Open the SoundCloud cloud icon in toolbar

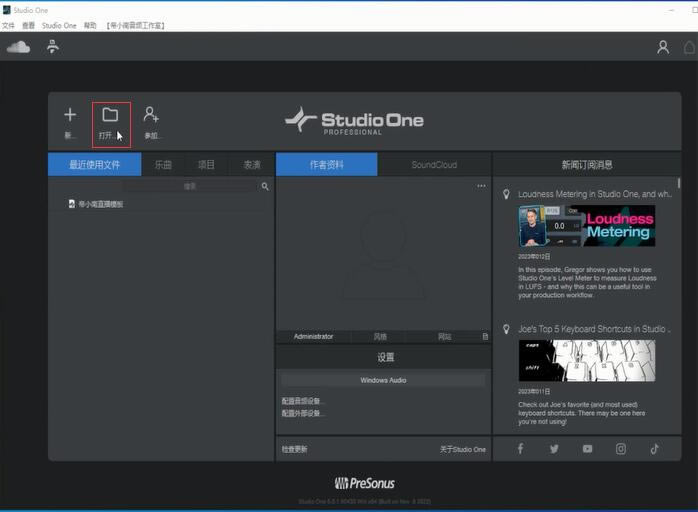coord(18,47)
